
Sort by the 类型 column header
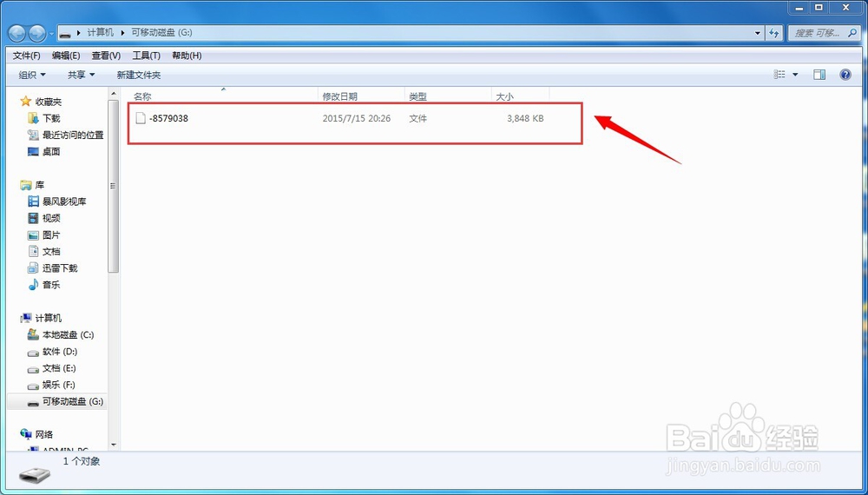coord(448,96)
